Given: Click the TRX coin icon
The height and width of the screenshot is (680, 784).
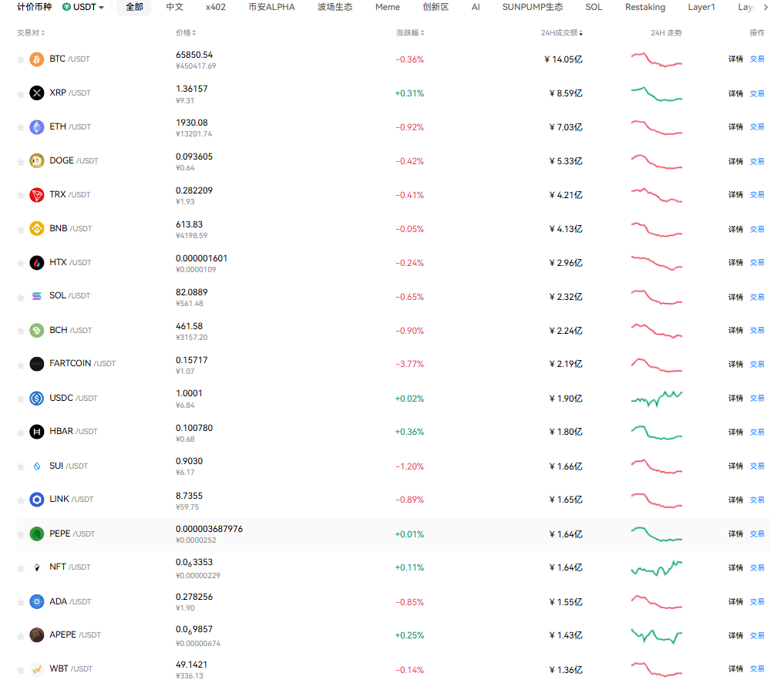Looking at the screenshot, I should tap(36, 195).
